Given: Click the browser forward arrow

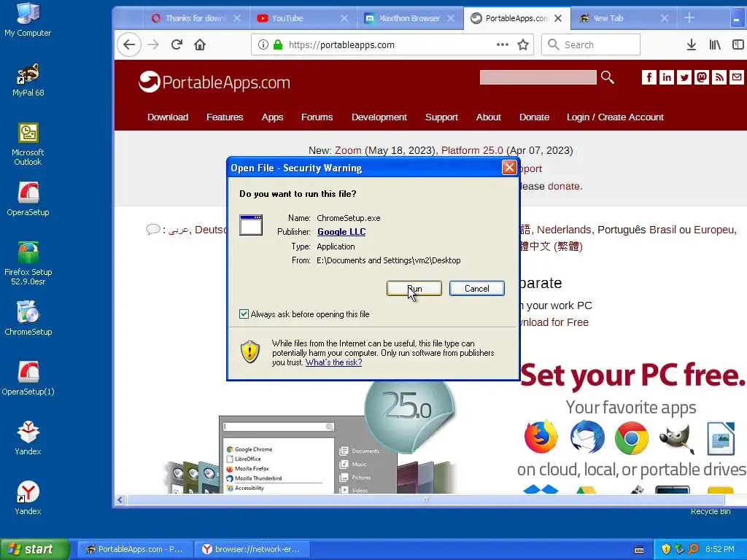Looking at the screenshot, I should point(153,44).
